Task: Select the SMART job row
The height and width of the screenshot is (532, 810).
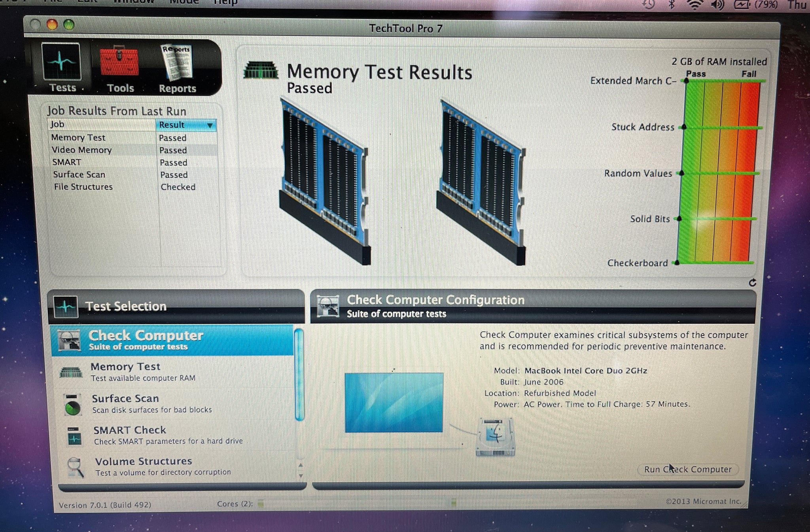Action: coord(134,162)
